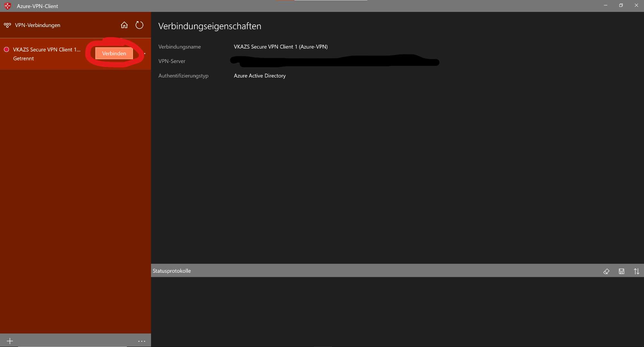Save the status logs with disk icon
The width and height of the screenshot is (644, 347).
point(621,271)
